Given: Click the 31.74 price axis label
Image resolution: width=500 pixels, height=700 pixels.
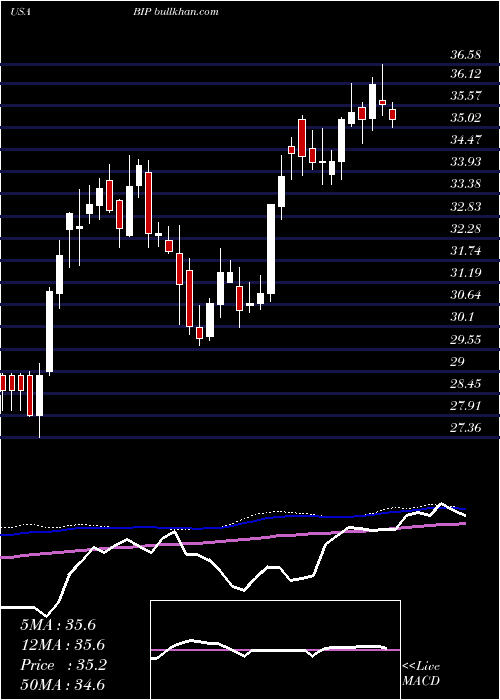Looking at the screenshot, I should (466, 251).
